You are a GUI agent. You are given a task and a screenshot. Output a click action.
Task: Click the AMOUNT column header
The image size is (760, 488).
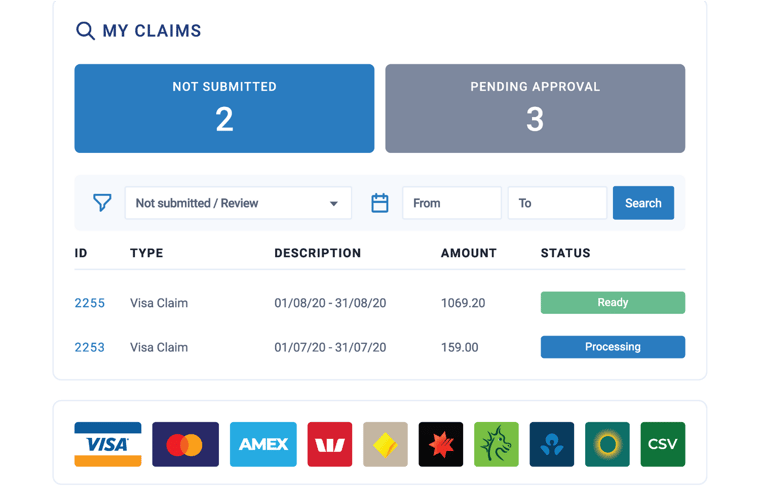469,253
